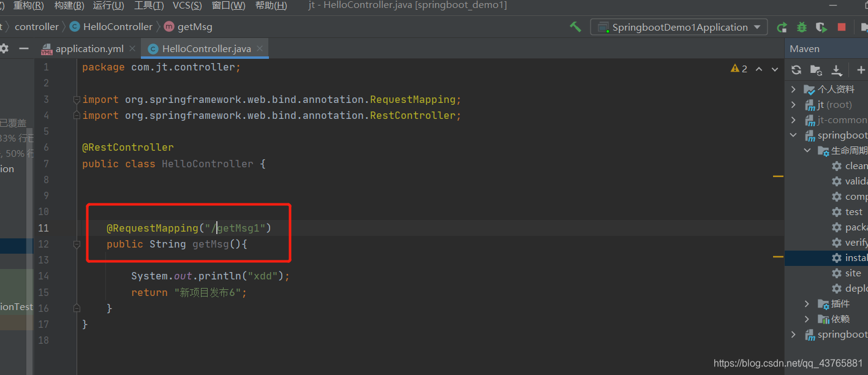This screenshot has width=868, height=375.
Task: Open the 帮助(H) menu
Action: point(271,6)
